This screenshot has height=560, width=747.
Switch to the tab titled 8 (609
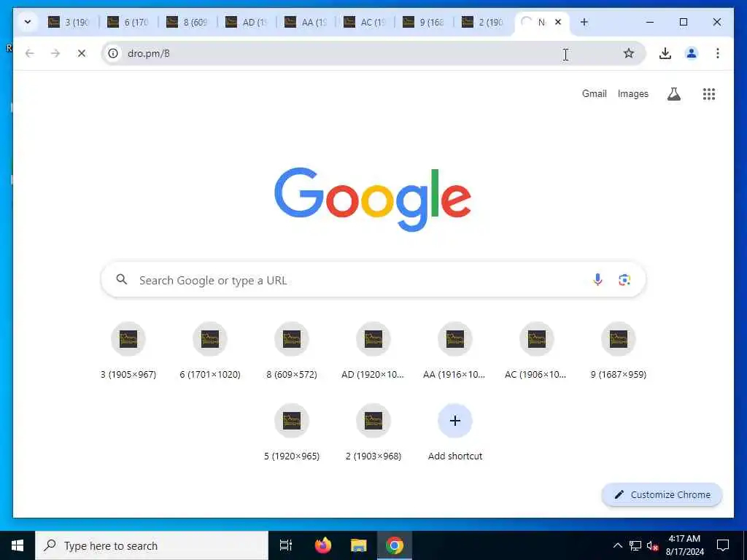187,22
